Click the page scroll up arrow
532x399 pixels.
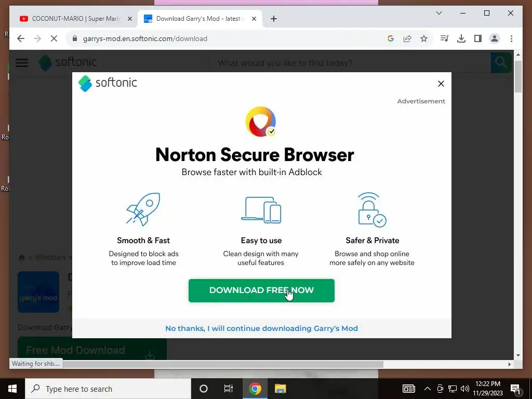click(x=518, y=54)
